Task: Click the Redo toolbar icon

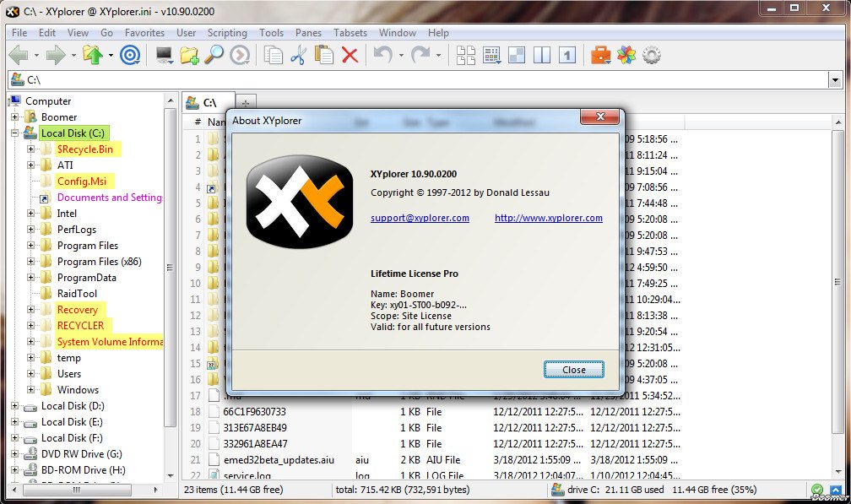Action: (x=420, y=55)
